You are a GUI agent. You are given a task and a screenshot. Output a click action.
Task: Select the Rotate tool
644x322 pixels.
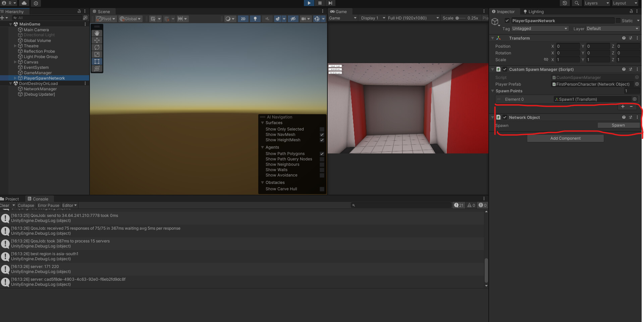point(97,47)
